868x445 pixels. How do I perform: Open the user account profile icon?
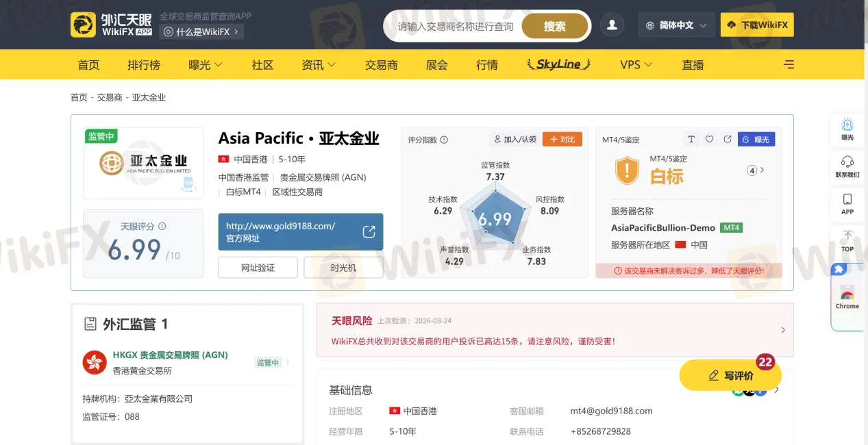[x=612, y=25]
